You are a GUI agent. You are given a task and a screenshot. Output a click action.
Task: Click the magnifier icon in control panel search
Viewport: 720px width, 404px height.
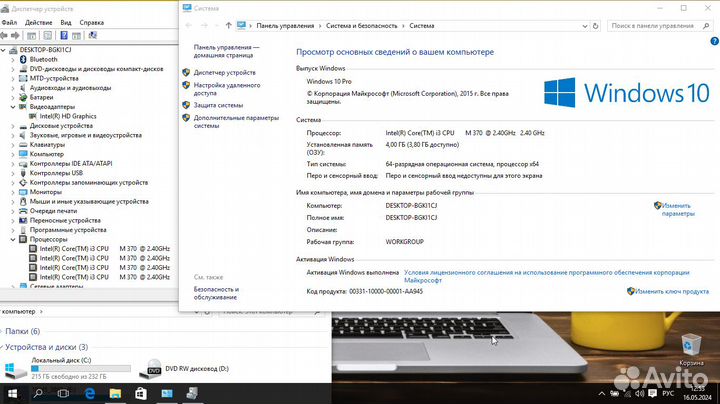706,26
